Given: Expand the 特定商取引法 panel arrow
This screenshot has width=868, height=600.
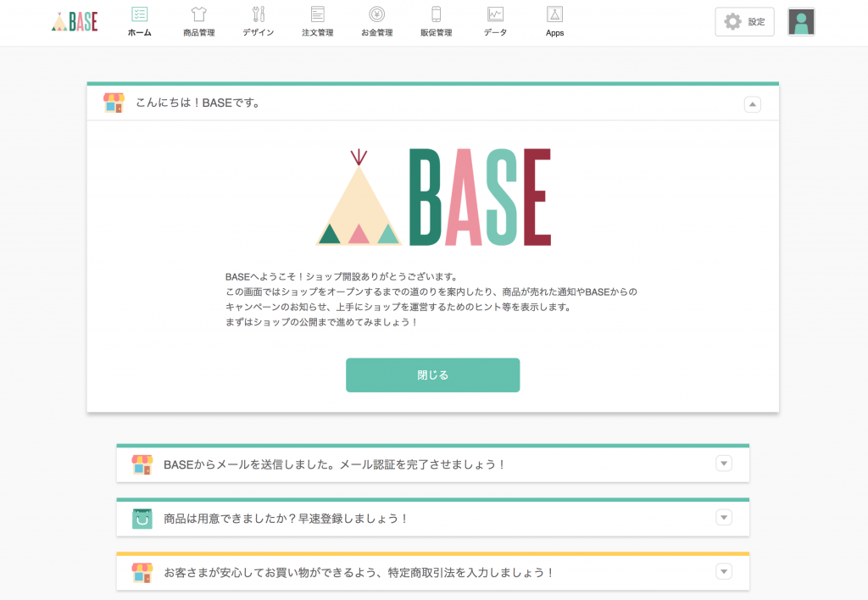Looking at the screenshot, I should click(x=724, y=571).
